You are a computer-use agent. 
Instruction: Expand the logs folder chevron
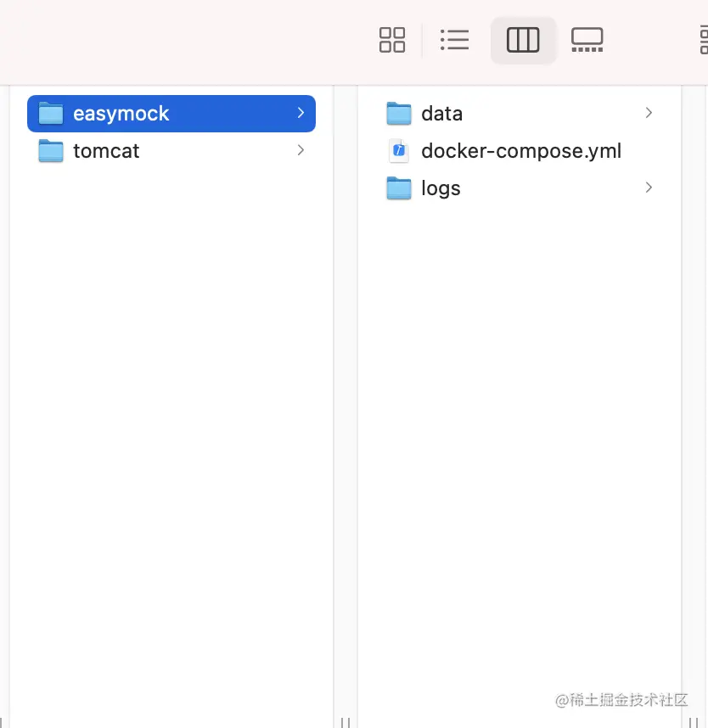pyautogui.click(x=649, y=188)
